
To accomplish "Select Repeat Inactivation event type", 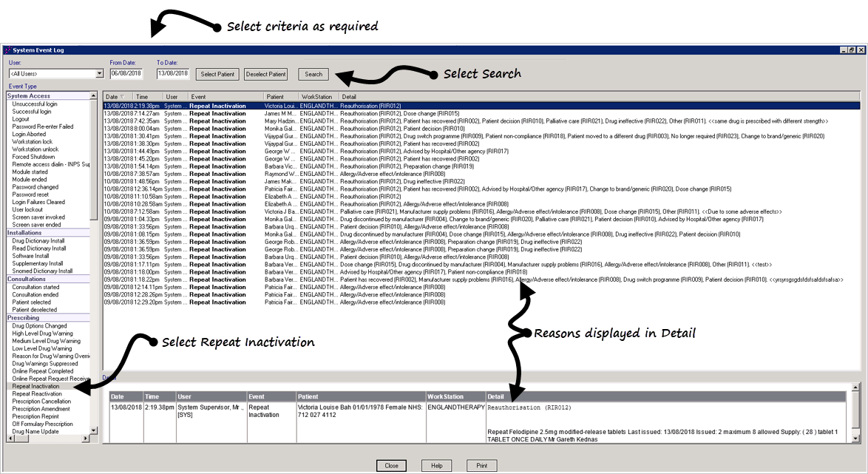I will [x=35, y=387].
